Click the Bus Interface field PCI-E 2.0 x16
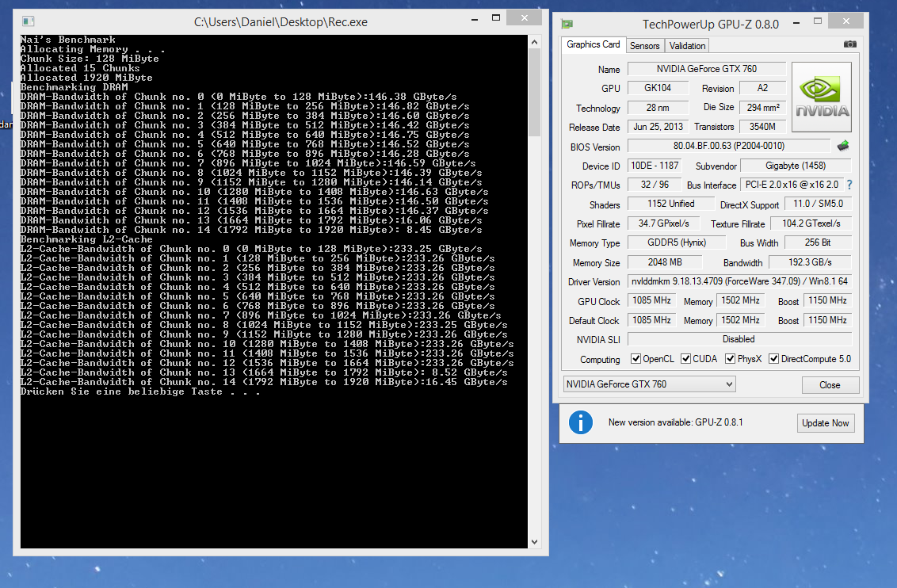 792,185
